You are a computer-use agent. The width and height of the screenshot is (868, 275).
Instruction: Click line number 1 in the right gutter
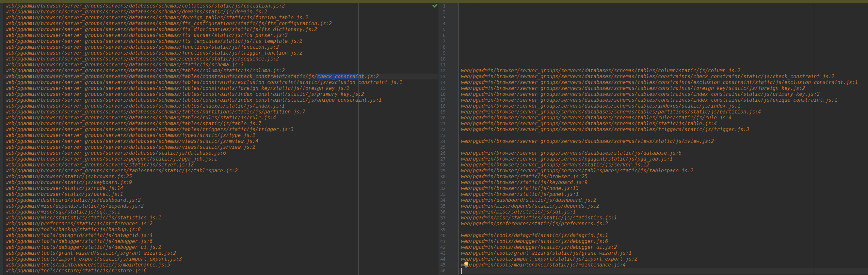[444, 6]
